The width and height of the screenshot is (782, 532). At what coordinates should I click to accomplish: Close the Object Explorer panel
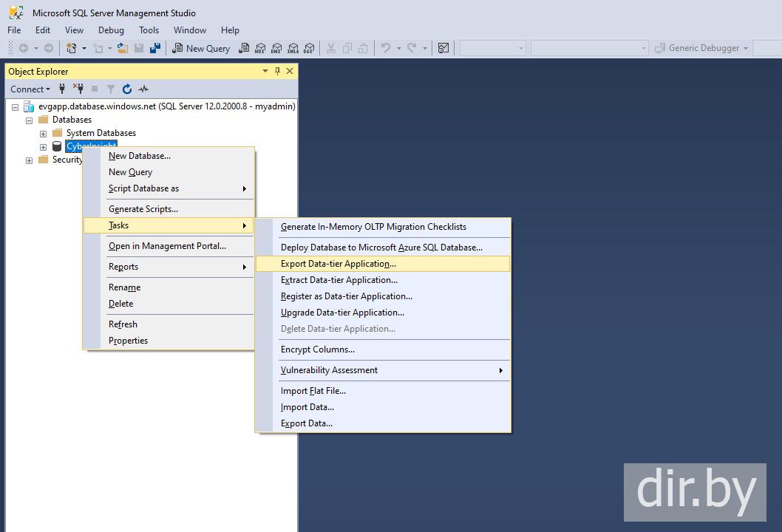[290, 71]
